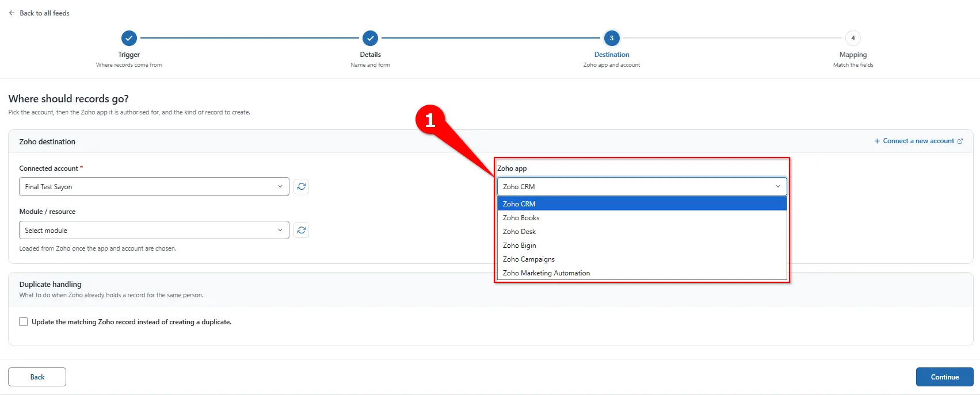Click the plus icon beside Connect a new account

[x=877, y=141]
